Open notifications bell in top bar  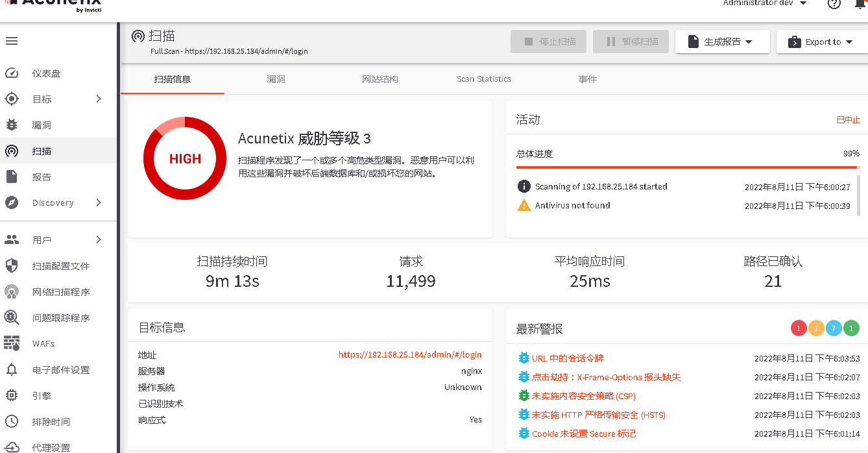point(862,3)
